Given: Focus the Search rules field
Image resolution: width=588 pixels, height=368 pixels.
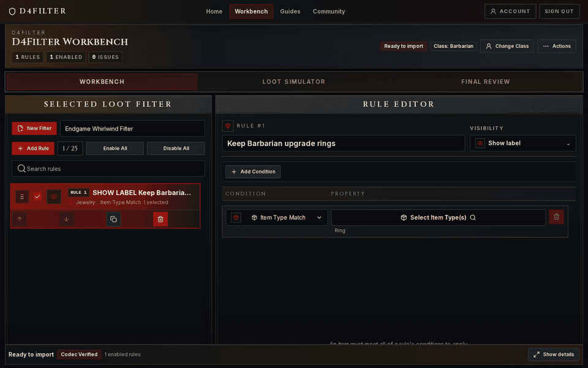Looking at the screenshot, I should click(108, 169).
